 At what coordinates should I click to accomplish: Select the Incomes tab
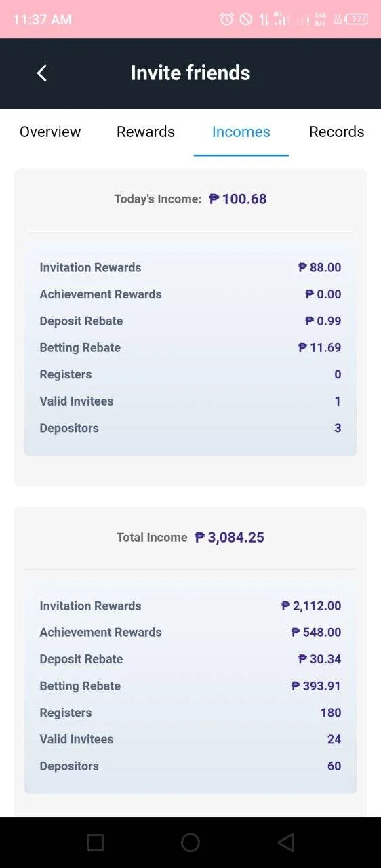point(241,132)
